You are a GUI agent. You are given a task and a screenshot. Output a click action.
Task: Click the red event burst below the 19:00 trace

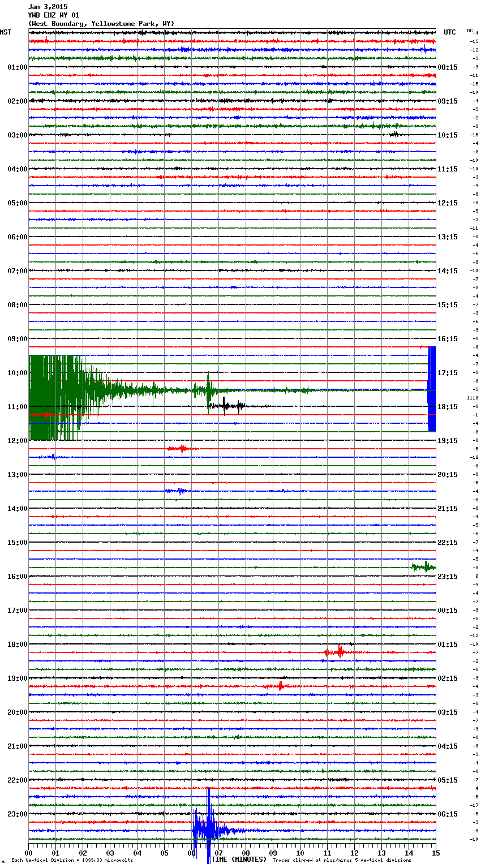277,686
